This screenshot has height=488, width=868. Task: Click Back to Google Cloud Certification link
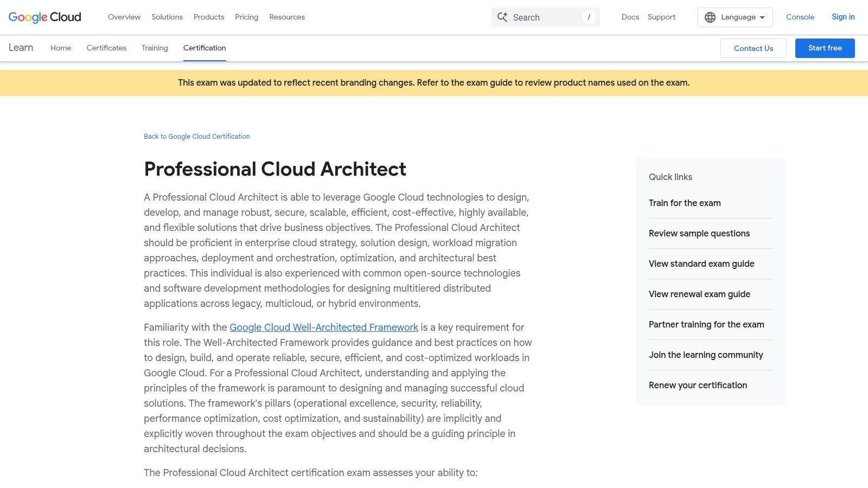point(197,137)
